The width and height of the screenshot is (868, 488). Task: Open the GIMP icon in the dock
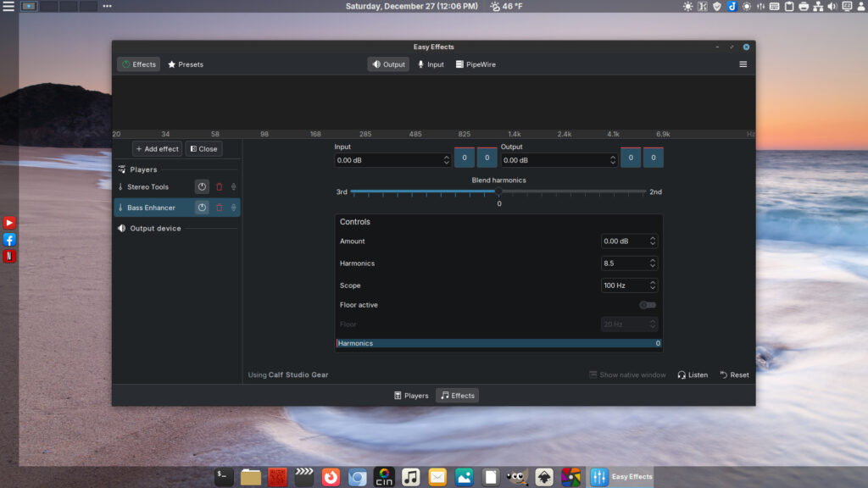click(517, 477)
